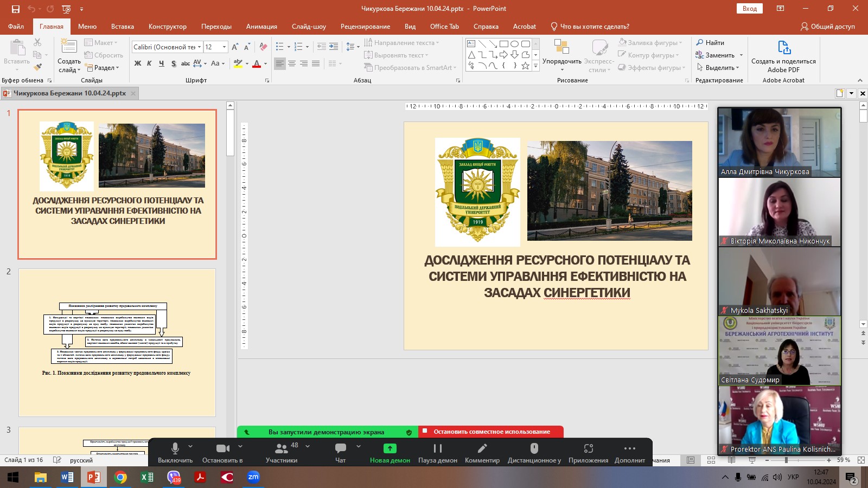
Task: Expand the font size dropdown
Action: pos(225,47)
